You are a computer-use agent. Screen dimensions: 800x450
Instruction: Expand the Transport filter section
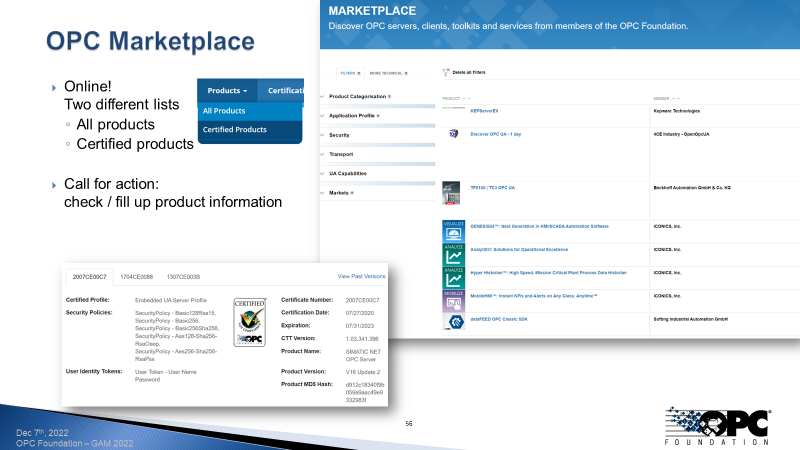[341, 154]
